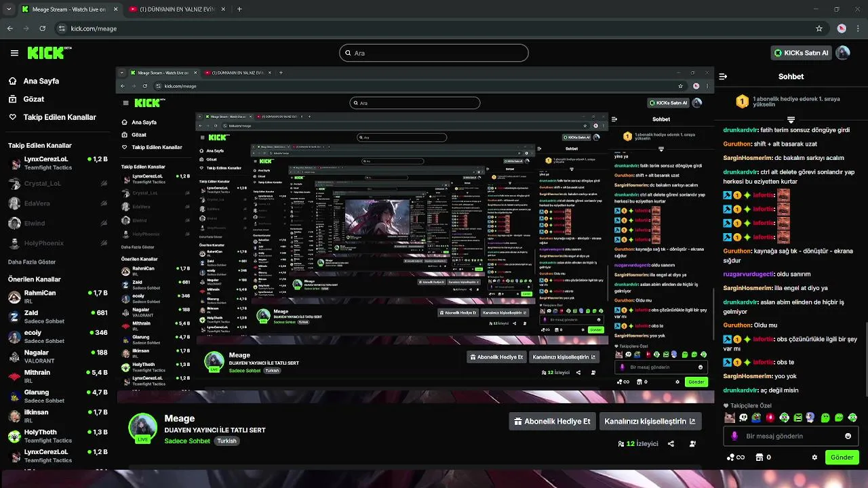Open recommended channel Nagalar
Viewport: 868px width, 488px height.
click(x=57, y=357)
